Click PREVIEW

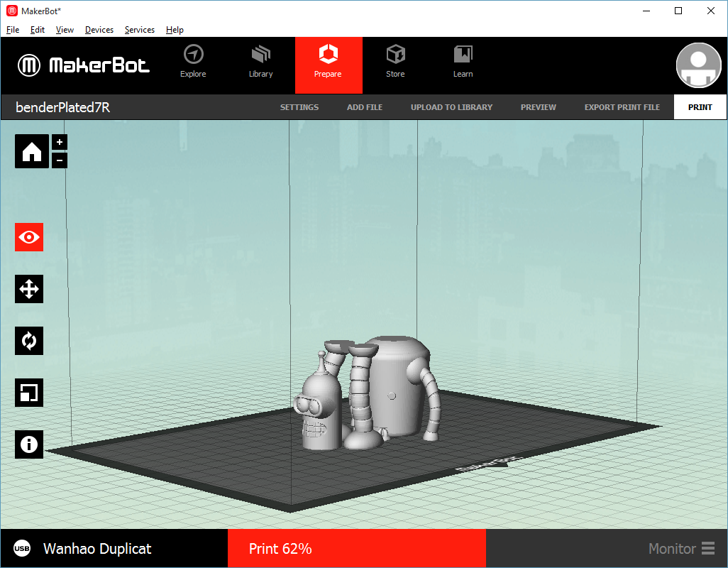point(538,107)
